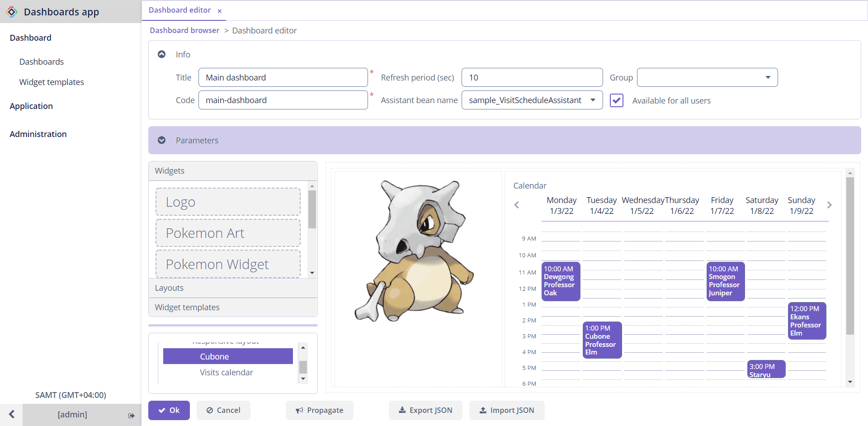Open the Assistant bean name dropdown
Viewport: 868px width, 426px height.
[593, 100]
